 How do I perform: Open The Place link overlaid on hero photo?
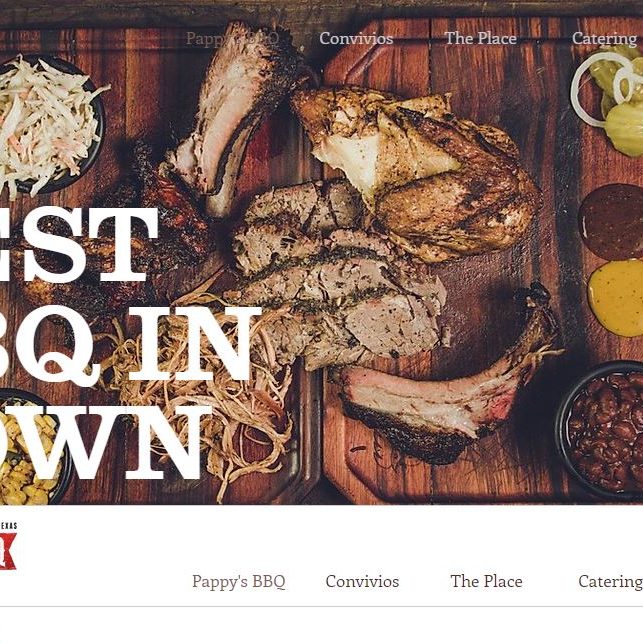[x=481, y=39]
